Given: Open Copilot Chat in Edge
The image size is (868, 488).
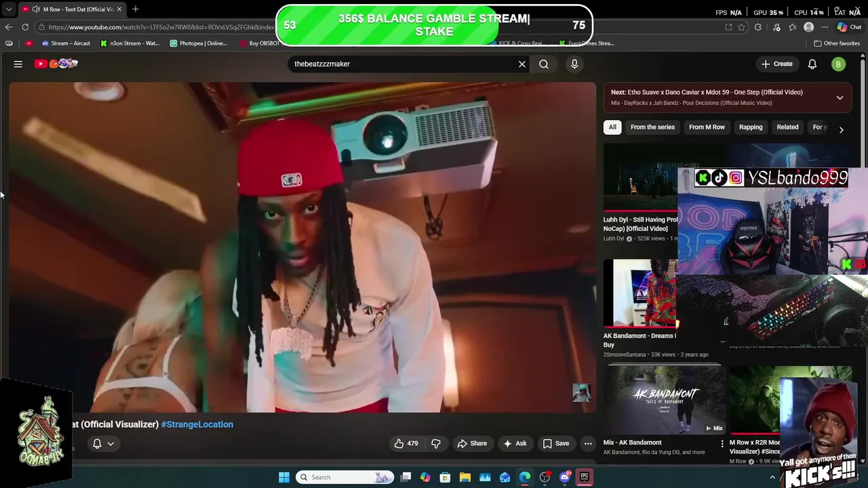Looking at the screenshot, I should click(x=848, y=27).
